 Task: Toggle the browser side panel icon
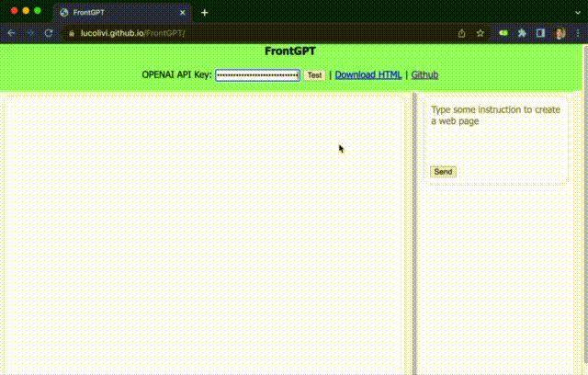540,33
